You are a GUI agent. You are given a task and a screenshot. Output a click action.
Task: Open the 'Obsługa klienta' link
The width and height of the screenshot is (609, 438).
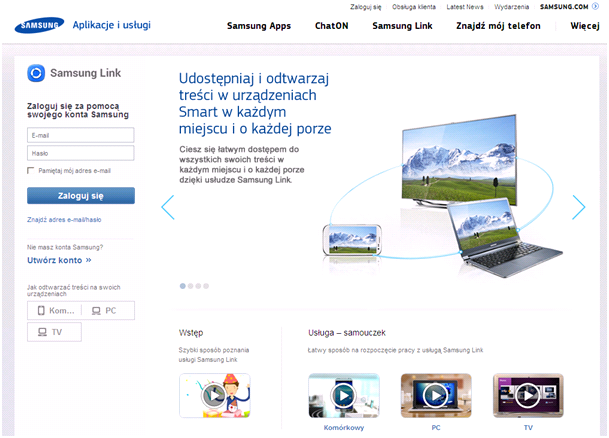[414, 7]
